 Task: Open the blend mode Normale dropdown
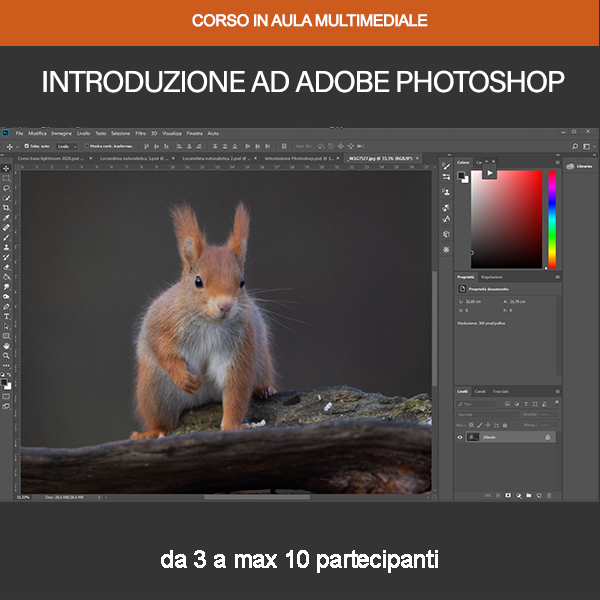(x=488, y=414)
